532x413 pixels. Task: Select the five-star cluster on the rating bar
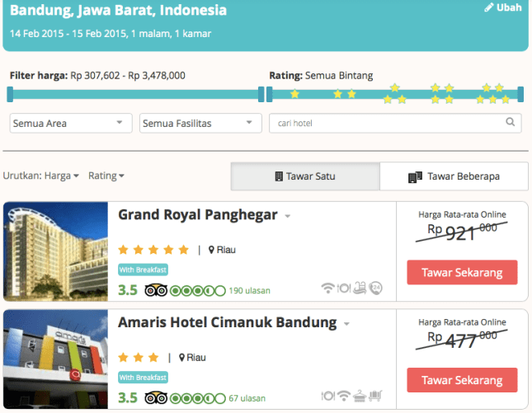[492, 94]
